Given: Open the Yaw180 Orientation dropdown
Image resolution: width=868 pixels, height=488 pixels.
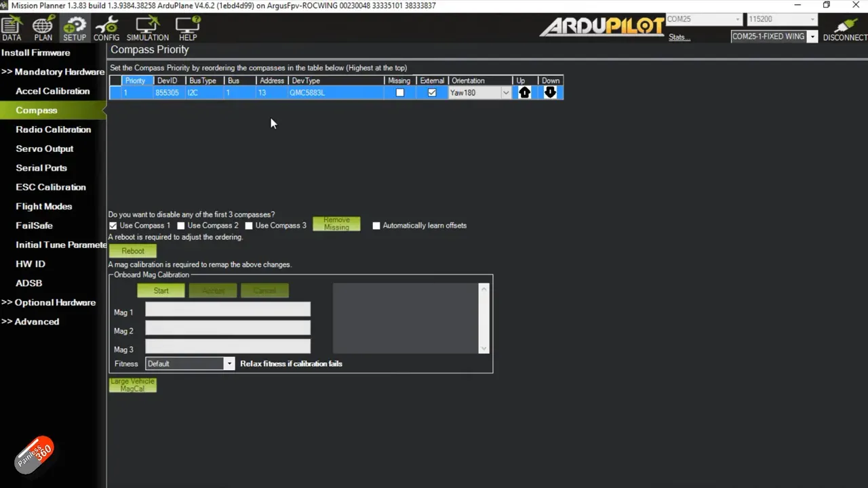Looking at the screenshot, I should [505, 93].
